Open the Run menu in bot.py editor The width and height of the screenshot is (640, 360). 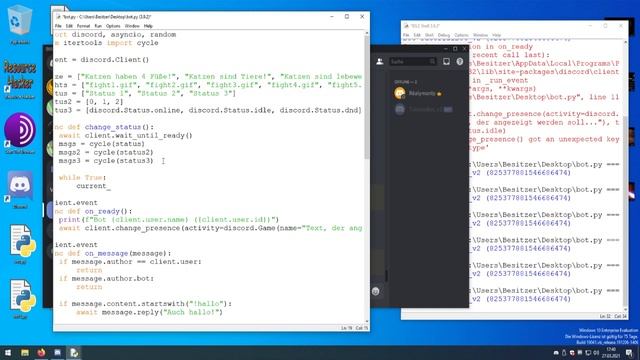tap(98, 26)
